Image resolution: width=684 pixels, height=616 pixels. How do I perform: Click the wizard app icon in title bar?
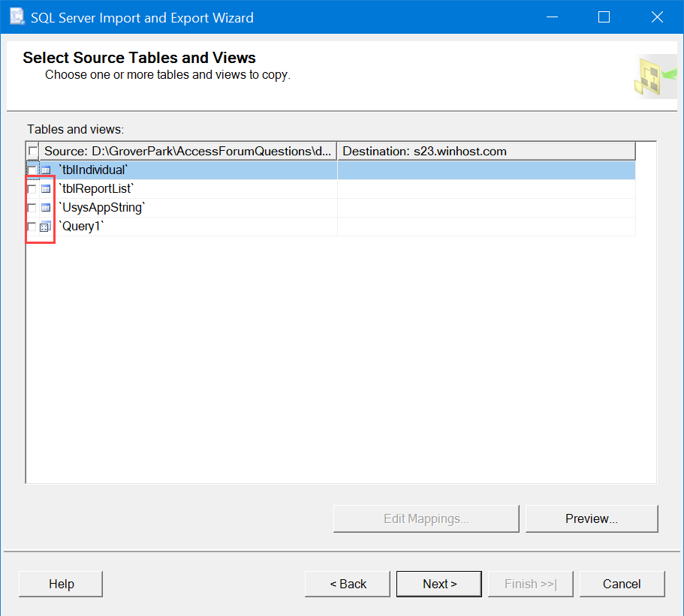click(x=16, y=17)
